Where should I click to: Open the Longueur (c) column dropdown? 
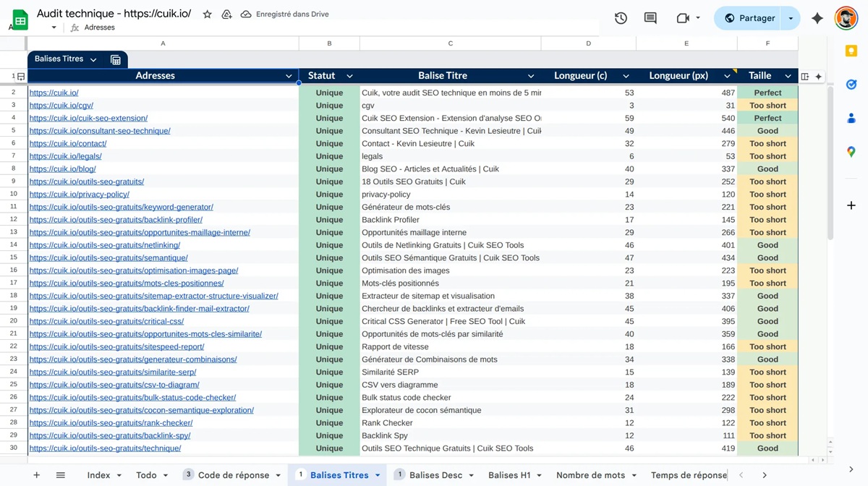point(626,76)
